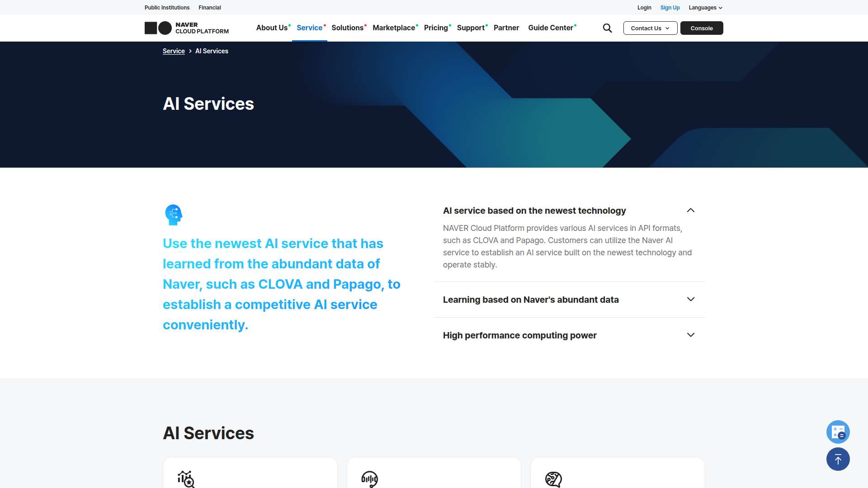Go to the Partner page
The width and height of the screenshot is (868, 488).
[506, 28]
